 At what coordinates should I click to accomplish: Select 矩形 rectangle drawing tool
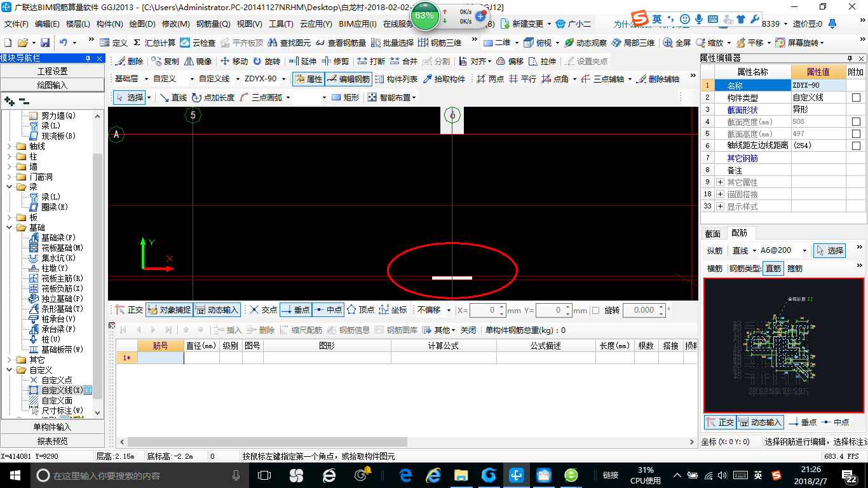click(x=346, y=97)
